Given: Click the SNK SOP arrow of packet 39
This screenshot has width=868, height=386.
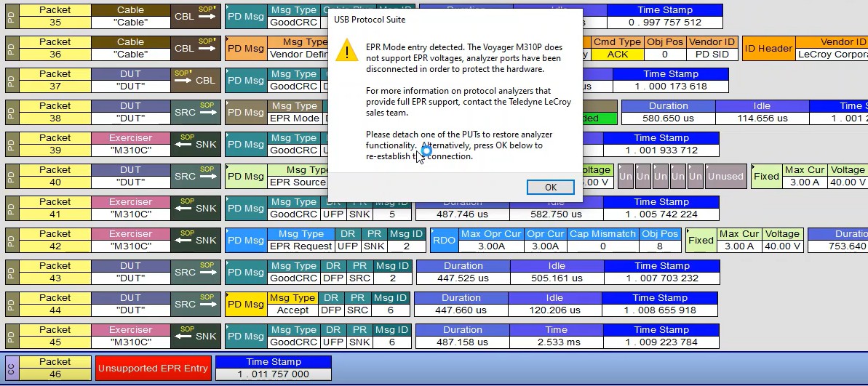Looking at the screenshot, I should click(x=196, y=145).
